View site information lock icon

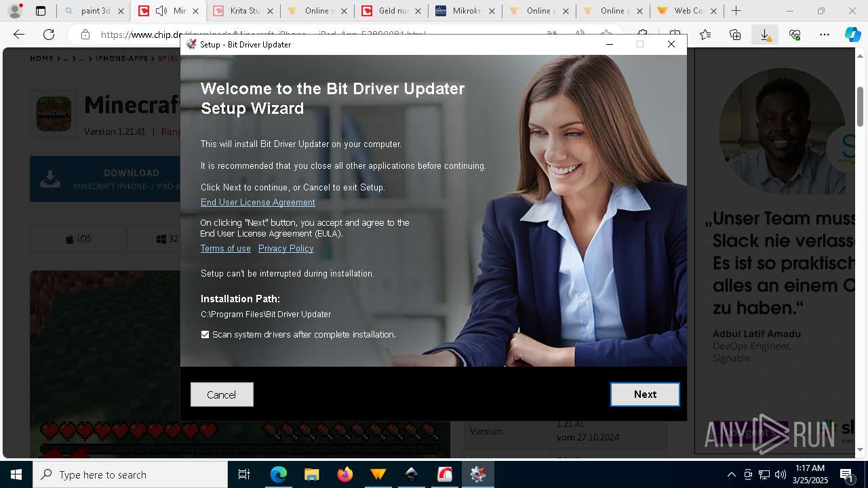click(x=85, y=35)
